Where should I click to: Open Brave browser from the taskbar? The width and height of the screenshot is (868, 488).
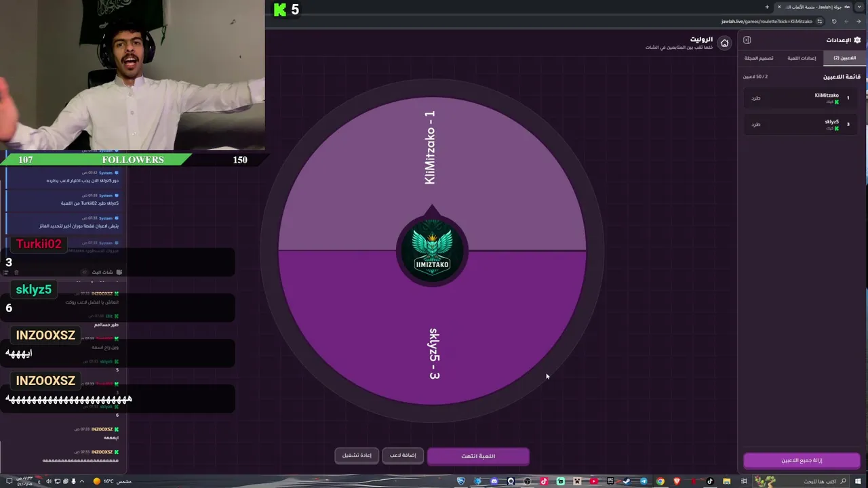click(676, 481)
